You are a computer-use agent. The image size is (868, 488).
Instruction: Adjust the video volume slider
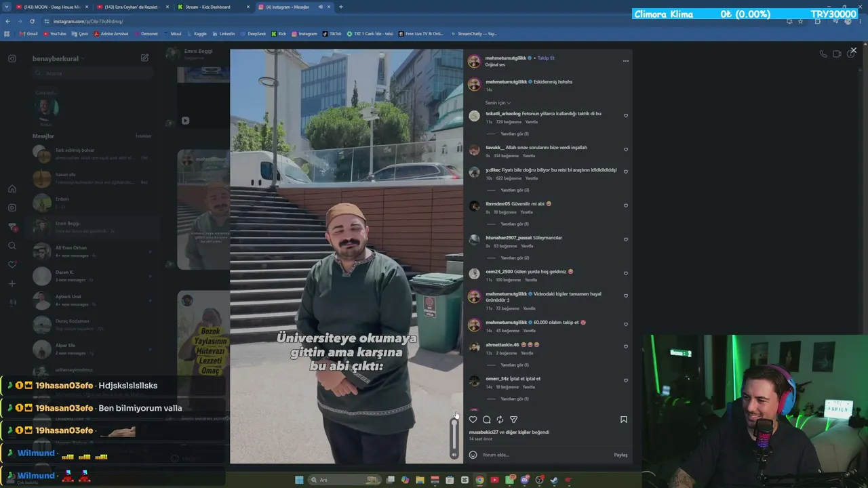coord(454,434)
